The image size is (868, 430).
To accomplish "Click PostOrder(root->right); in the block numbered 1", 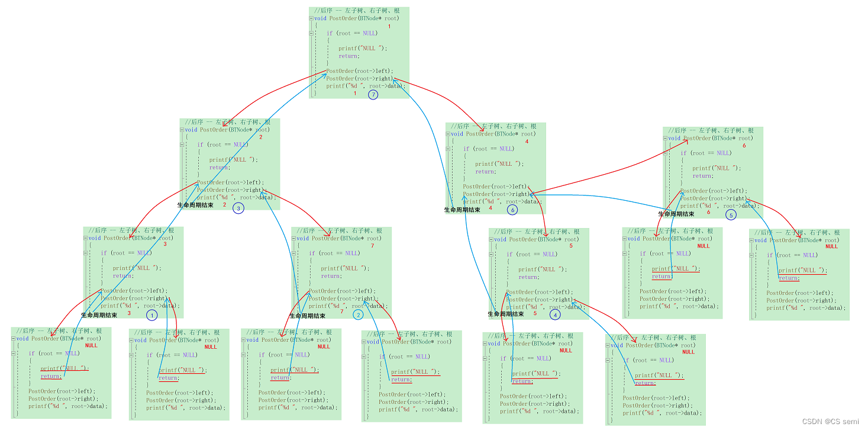I will [x=359, y=79].
